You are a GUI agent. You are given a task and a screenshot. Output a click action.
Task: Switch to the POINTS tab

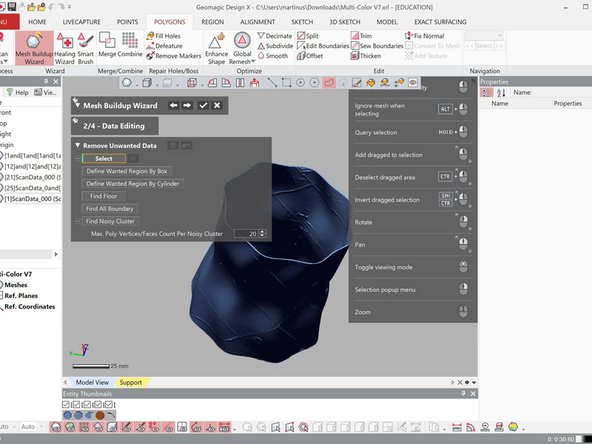[x=127, y=22]
